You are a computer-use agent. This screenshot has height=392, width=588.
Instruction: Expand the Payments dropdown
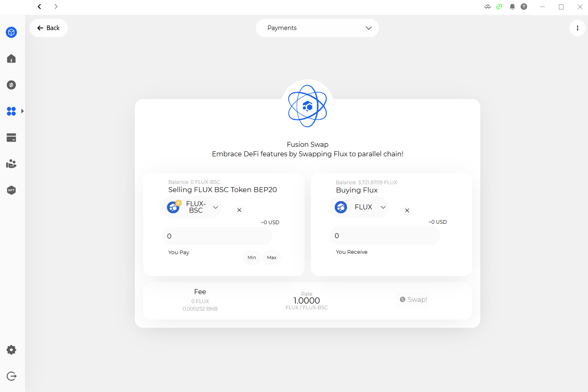(317, 28)
